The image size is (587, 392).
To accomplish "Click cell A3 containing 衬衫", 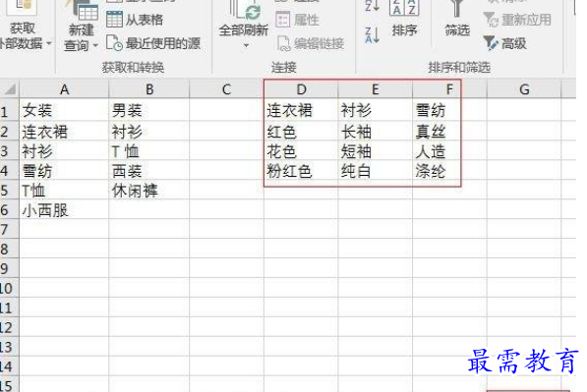I will 64,151.
